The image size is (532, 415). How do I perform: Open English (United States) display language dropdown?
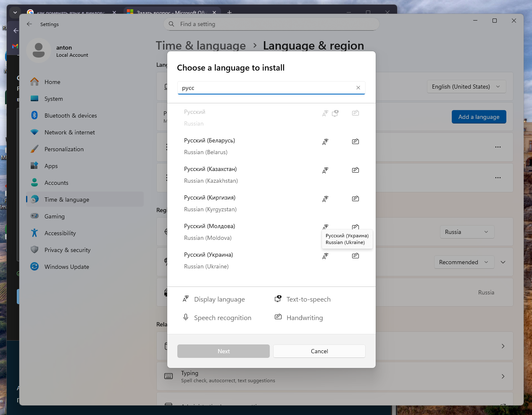click(x=466, y=87)
